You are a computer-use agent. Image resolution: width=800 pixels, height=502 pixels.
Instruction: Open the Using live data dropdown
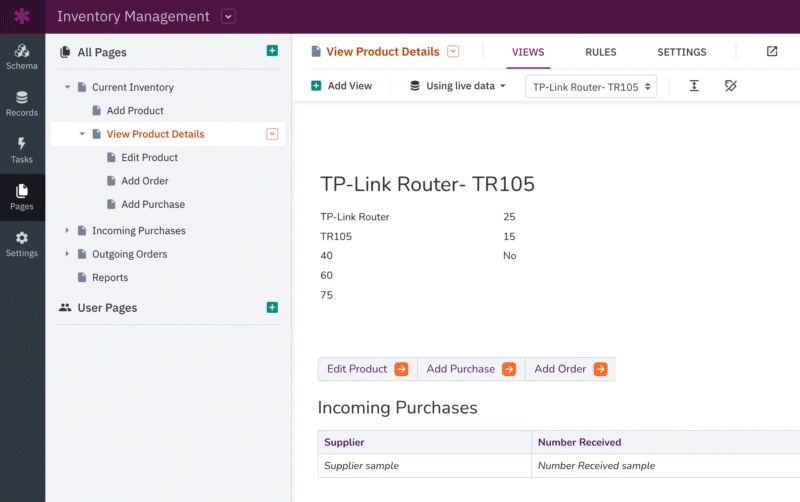click(458, 86)
